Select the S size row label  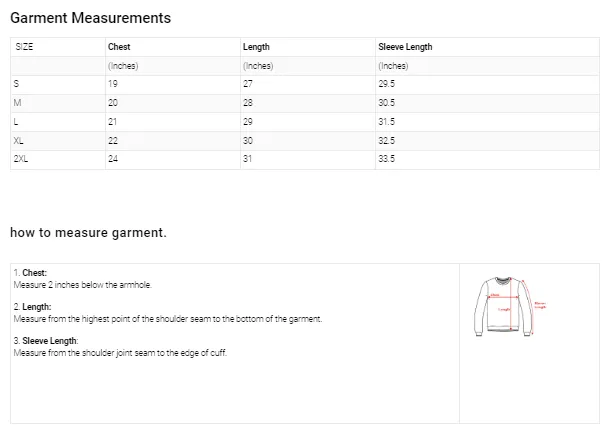pos(17,84)
